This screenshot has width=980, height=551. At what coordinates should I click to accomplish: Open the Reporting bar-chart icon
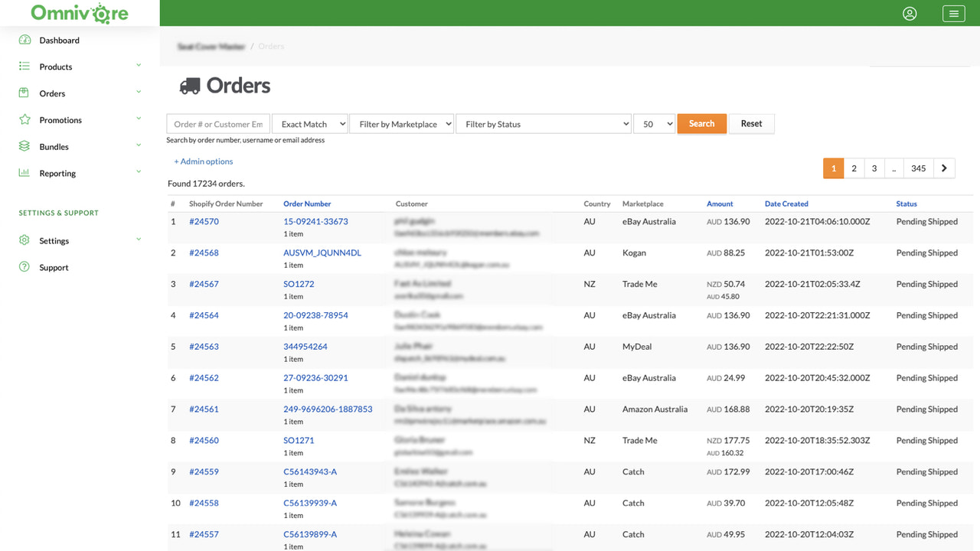click(25, 172)
